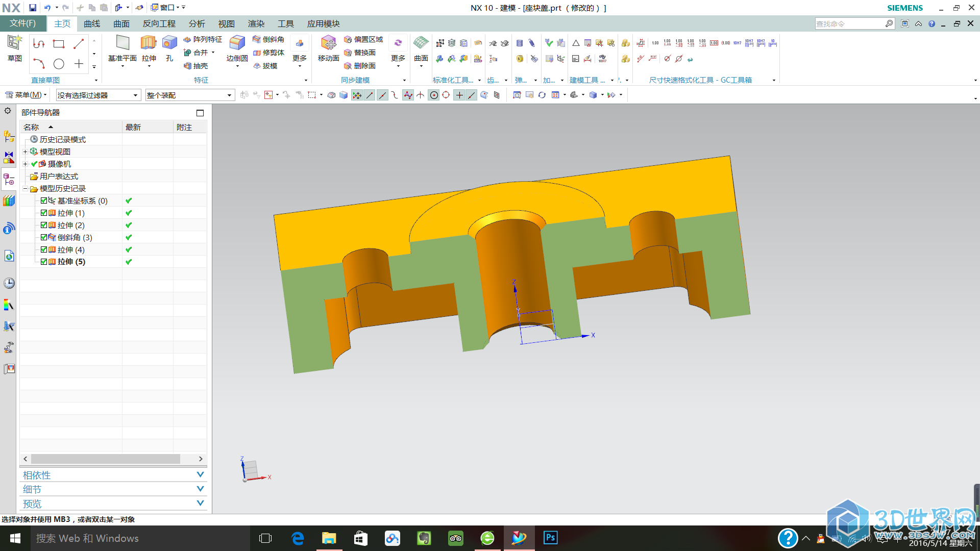The width and height of the screenshot is (980, 551).
Task: Select the Draft (拔模) tool
Action: 265,66
